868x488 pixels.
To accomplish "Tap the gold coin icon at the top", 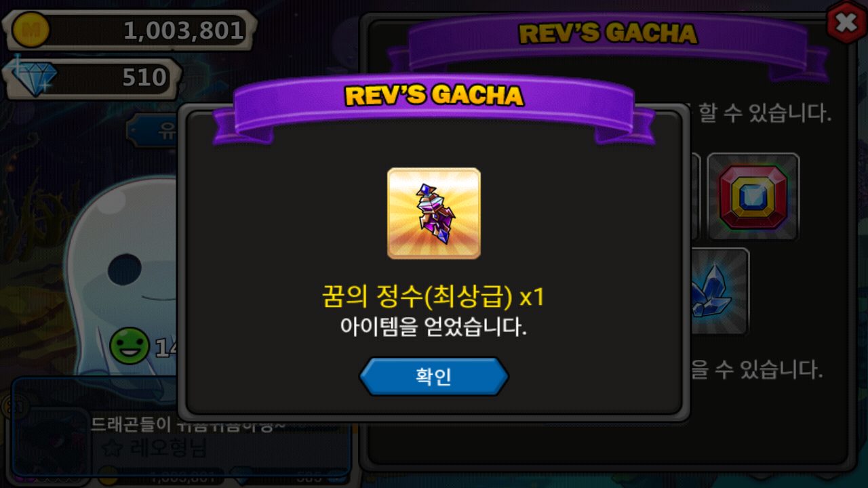I will pos(31,30).
